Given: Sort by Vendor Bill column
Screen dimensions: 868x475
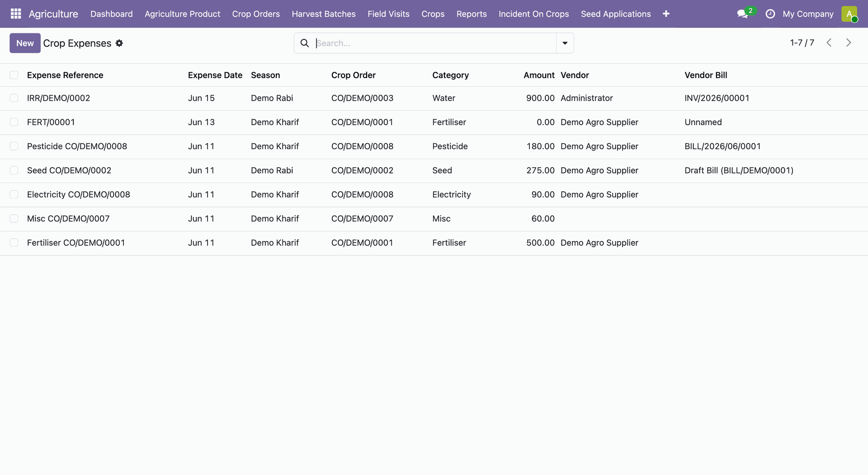Looking at the screenshot, I should tap(706, 75).
